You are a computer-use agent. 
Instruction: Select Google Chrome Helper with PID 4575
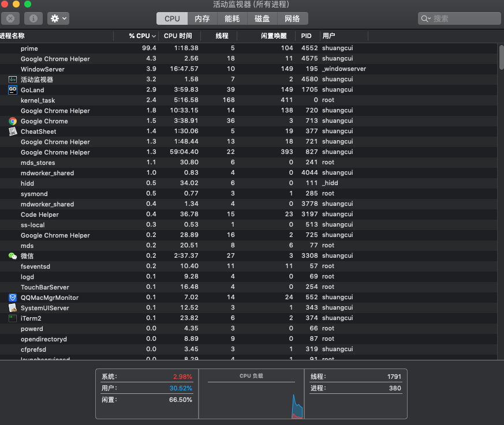click(x=249, y=59)
